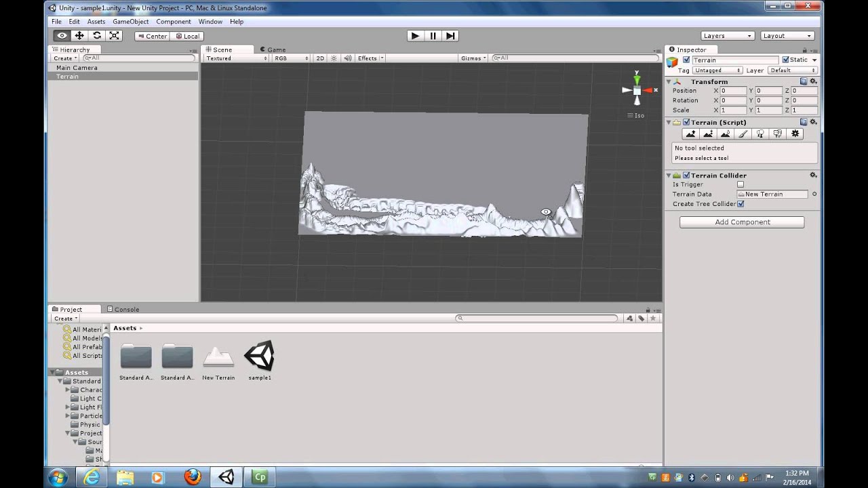Click Terrain Data object picker circle
The height and width of the screenshot is (488, 868).
pyautogui.click(x=814, y=195)
